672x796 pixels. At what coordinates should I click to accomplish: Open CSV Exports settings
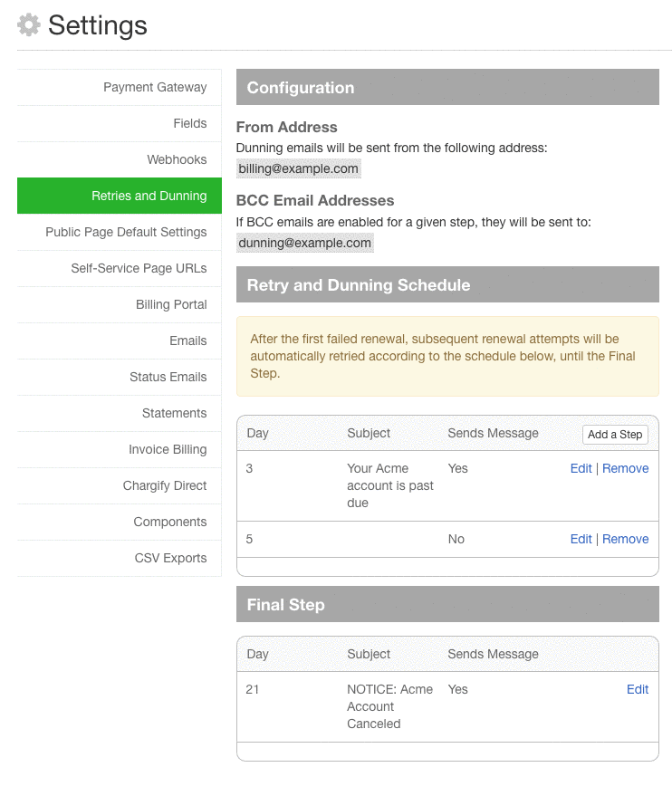pyautogui.click(x=170, y=559)
